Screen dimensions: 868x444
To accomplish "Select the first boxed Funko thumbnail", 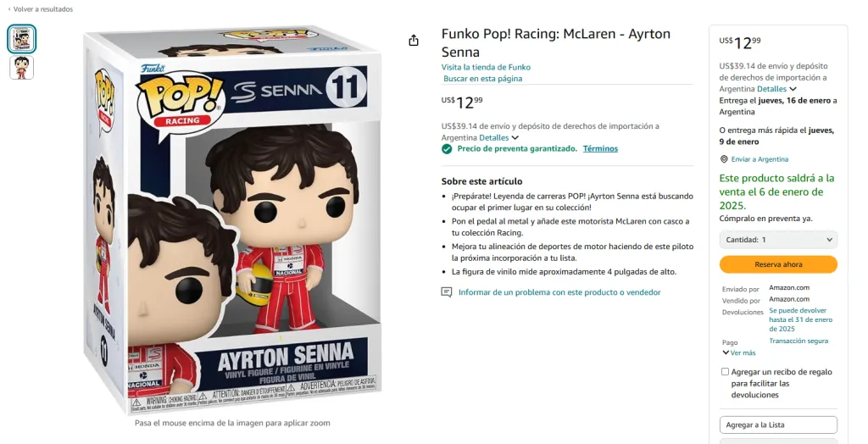I will [22, 38].
